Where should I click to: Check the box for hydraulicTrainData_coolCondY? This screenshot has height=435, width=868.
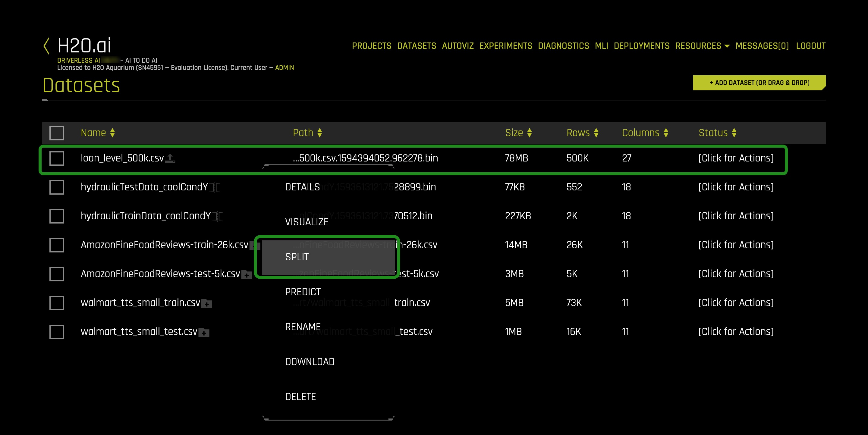[x=57, y=216]
